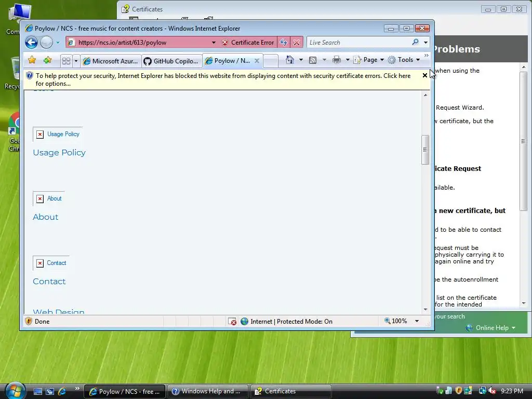
Task: Click the Home page icon
Action: pyautogui.click(x=290, y=60)
